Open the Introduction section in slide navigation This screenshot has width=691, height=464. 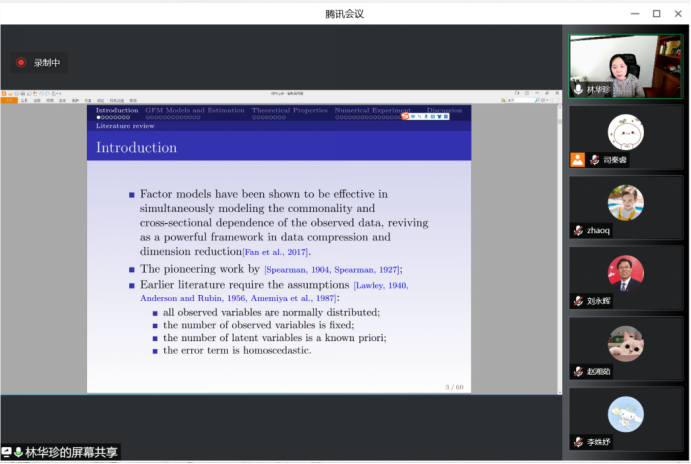tap(117, 110)
